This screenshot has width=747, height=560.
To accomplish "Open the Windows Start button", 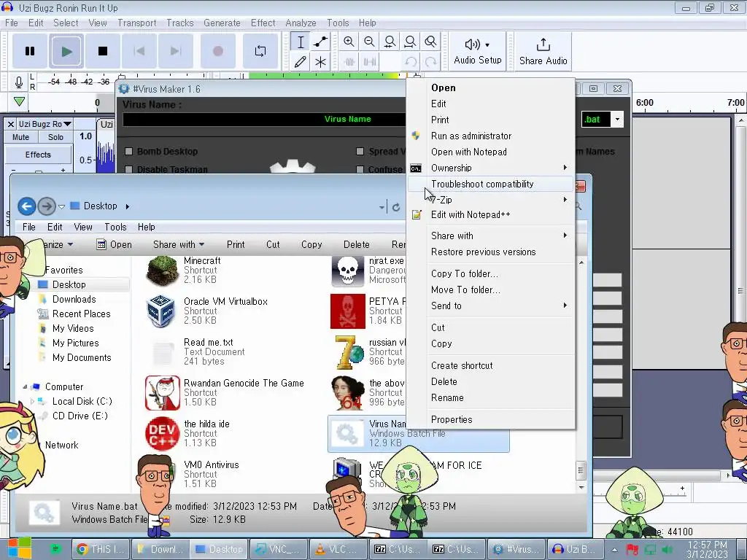I will point(19,548).
